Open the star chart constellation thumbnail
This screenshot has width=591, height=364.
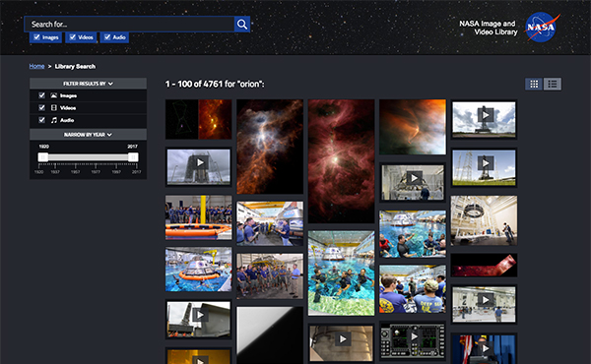coord(181,119)
